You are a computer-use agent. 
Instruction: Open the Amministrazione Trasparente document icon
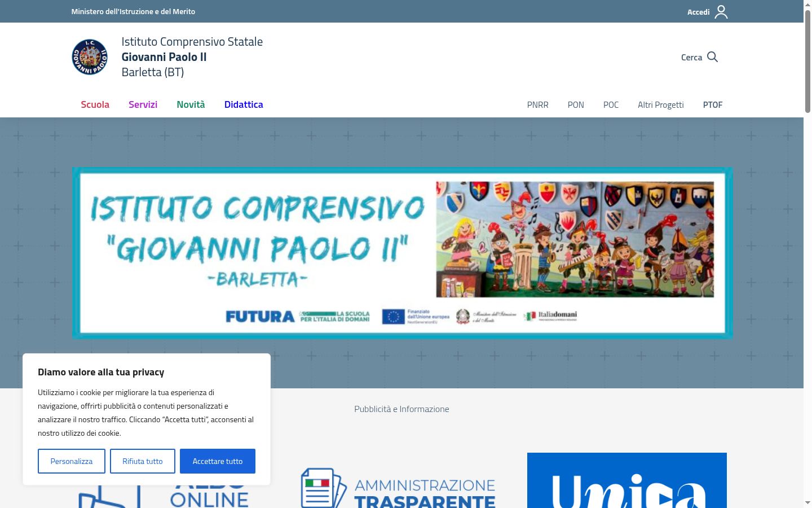[324, 488]
